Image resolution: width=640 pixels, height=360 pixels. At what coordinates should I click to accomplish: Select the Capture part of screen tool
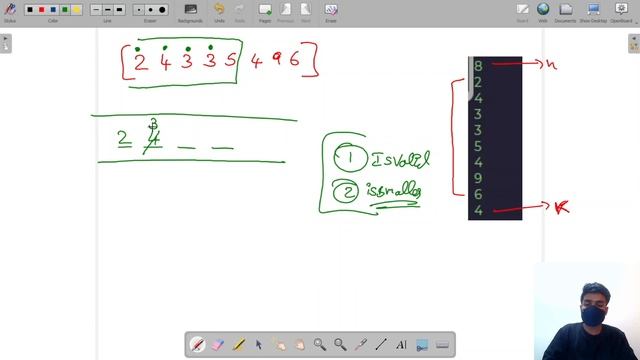(422, 344)
